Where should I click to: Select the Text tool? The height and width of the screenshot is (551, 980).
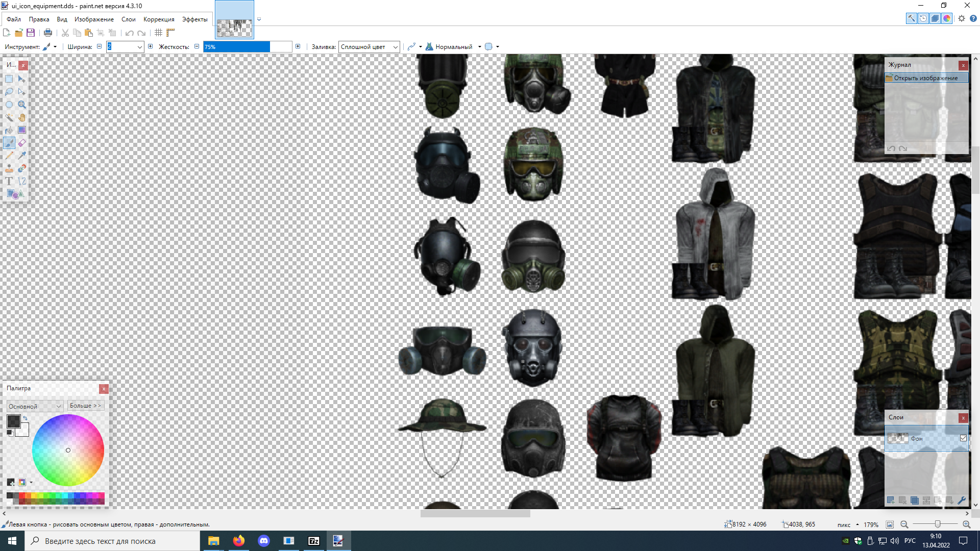click(9, 181)
